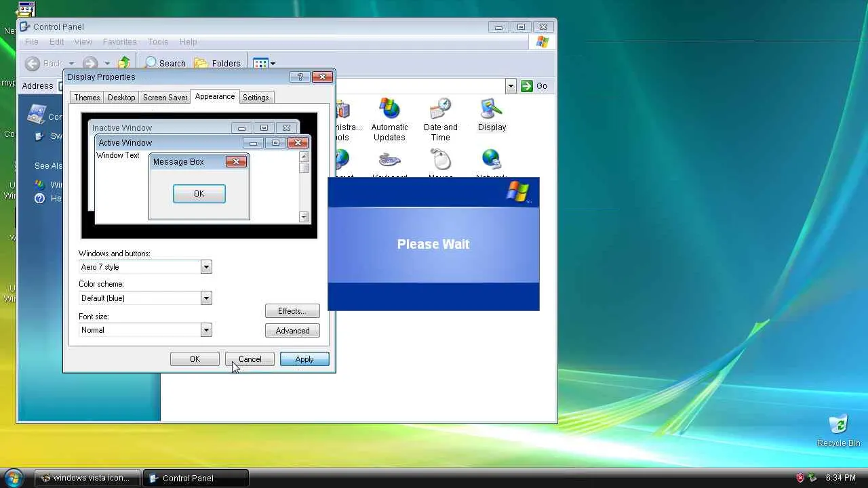Open the Tools menu in Control Panel
This screenshot has height=488, width=868.
point(158,42)
